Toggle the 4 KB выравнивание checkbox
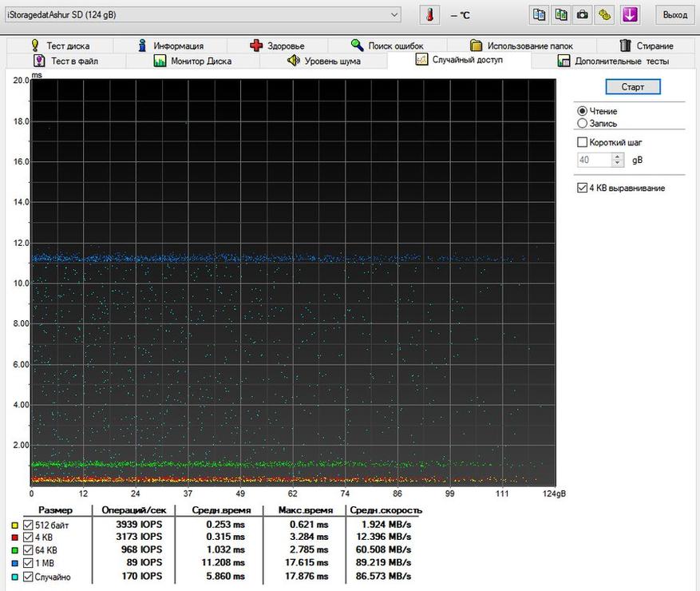700x591 pixels. click(582, 188)
